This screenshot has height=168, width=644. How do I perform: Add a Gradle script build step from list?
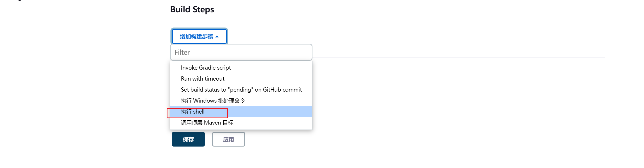pos(241,68)
